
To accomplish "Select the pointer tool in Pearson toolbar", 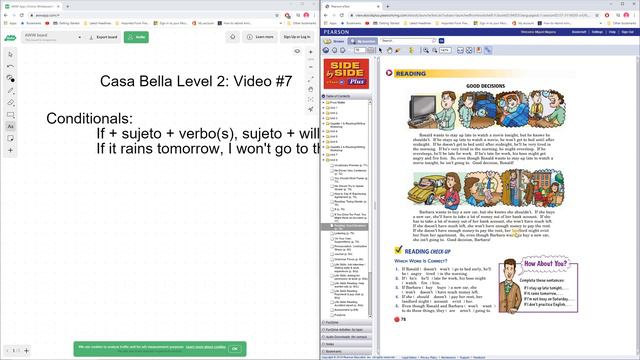I will coord(381,50).
